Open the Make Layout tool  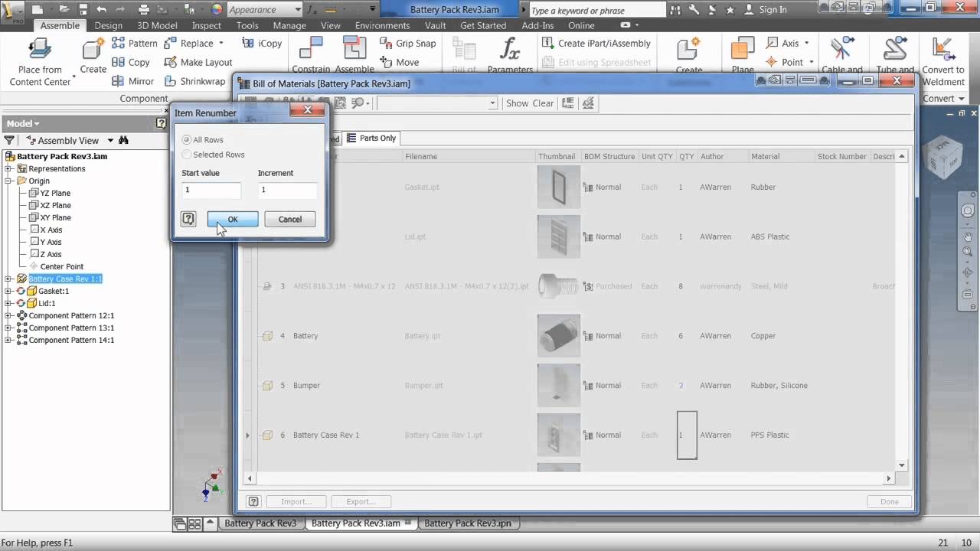point(198,62)
